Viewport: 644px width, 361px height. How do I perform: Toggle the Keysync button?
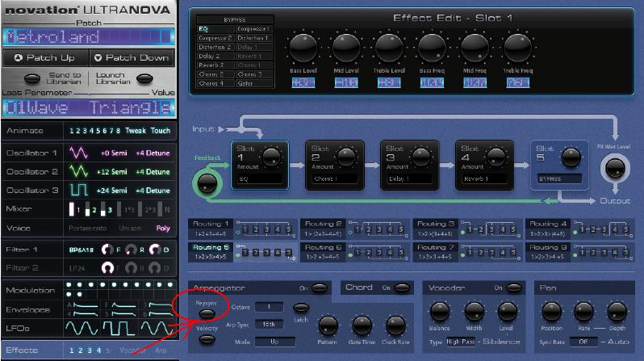point(207,314)
